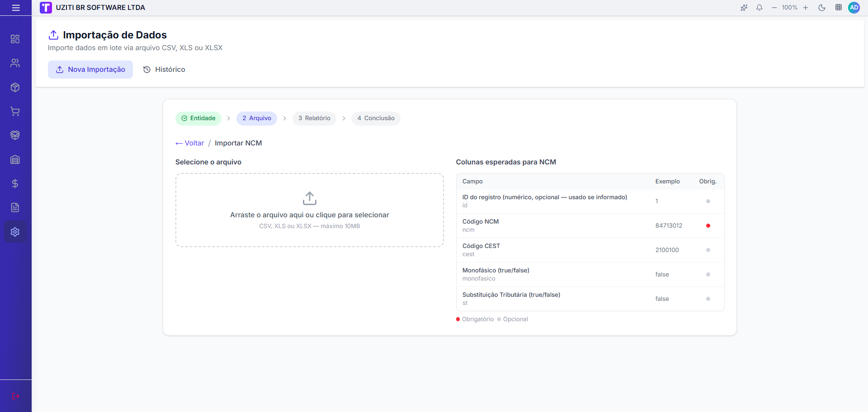
Task: Open the AD user avatar menu
Action: [854, 8]
